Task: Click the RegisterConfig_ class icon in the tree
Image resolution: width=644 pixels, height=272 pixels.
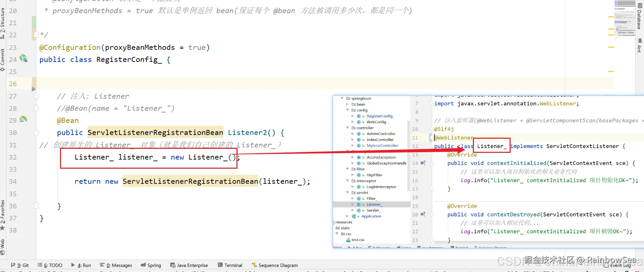Action: (359, 116)
